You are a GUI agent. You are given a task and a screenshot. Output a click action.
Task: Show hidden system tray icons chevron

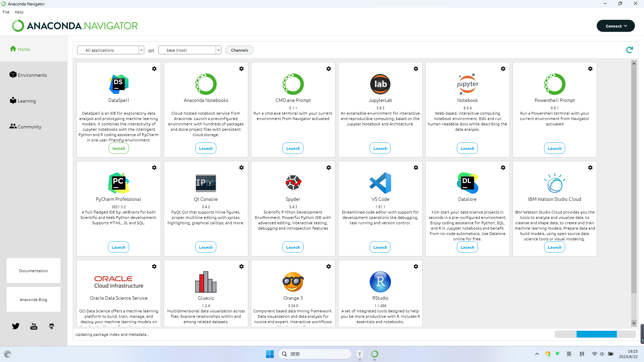point(537,354)
